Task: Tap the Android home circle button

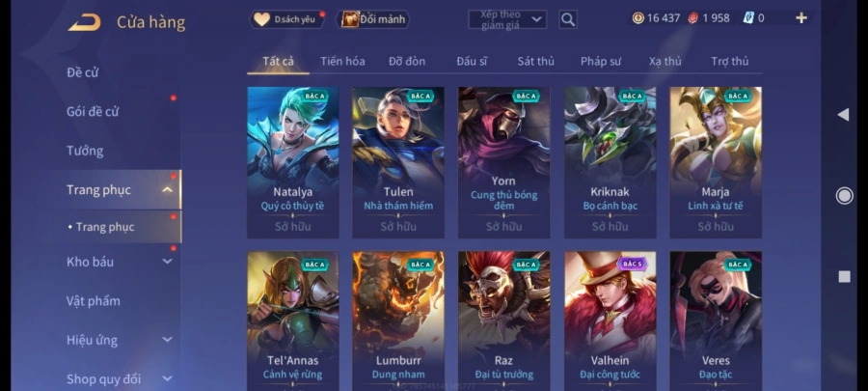Action: 844,195
